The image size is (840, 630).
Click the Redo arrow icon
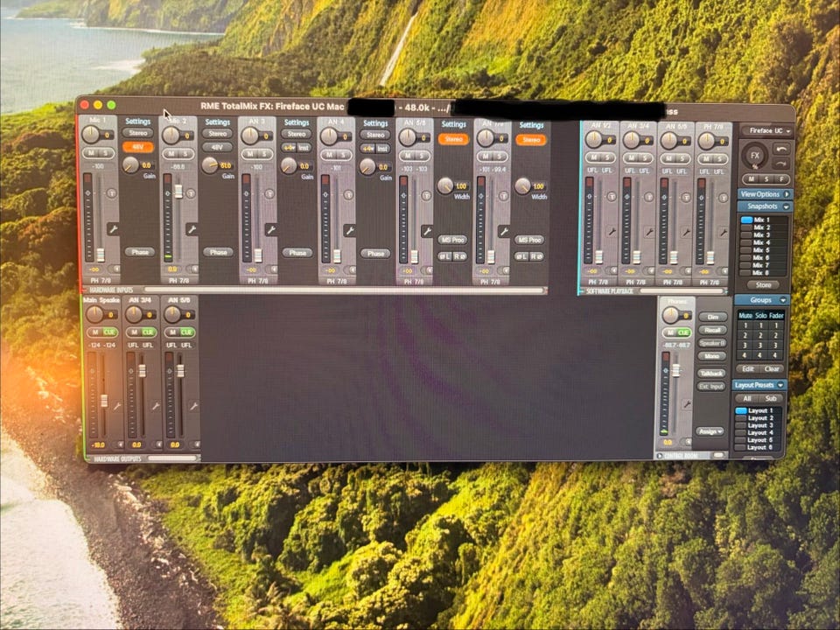point(781,164)
